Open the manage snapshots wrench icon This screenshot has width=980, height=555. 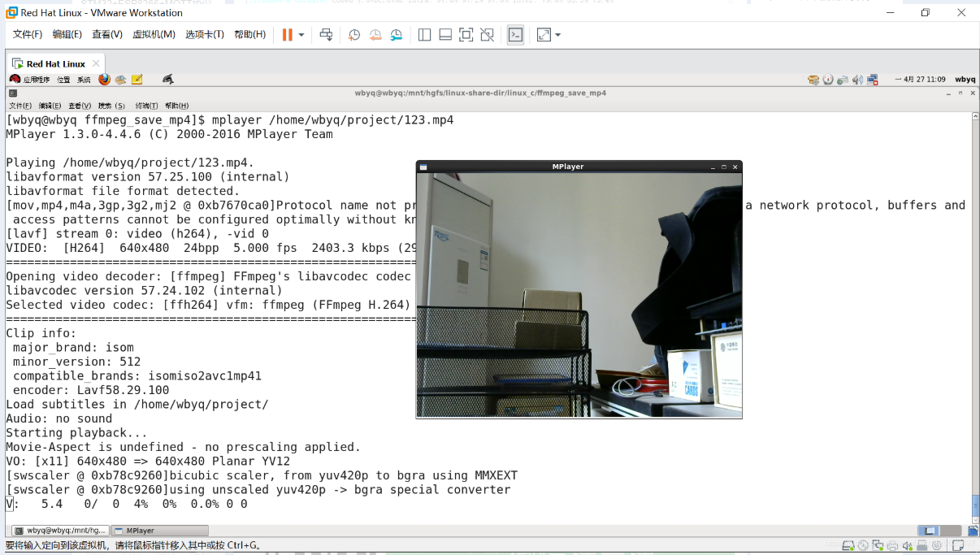(x=396, y=35)
